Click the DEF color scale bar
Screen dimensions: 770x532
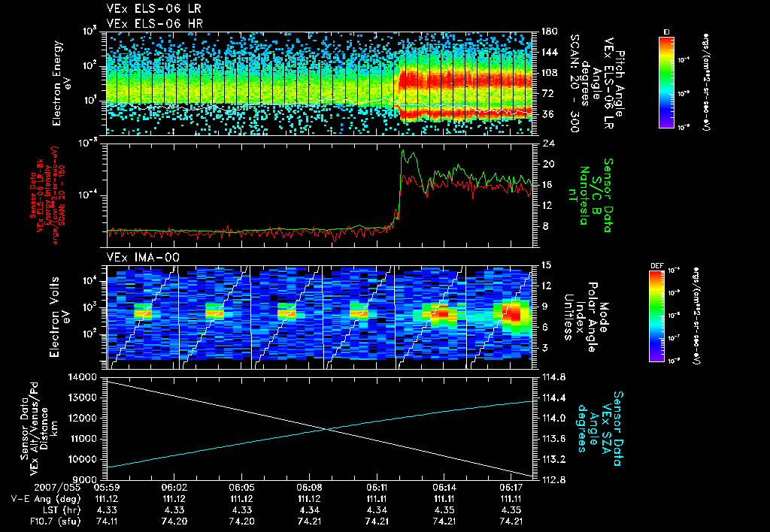click(657, 316)
